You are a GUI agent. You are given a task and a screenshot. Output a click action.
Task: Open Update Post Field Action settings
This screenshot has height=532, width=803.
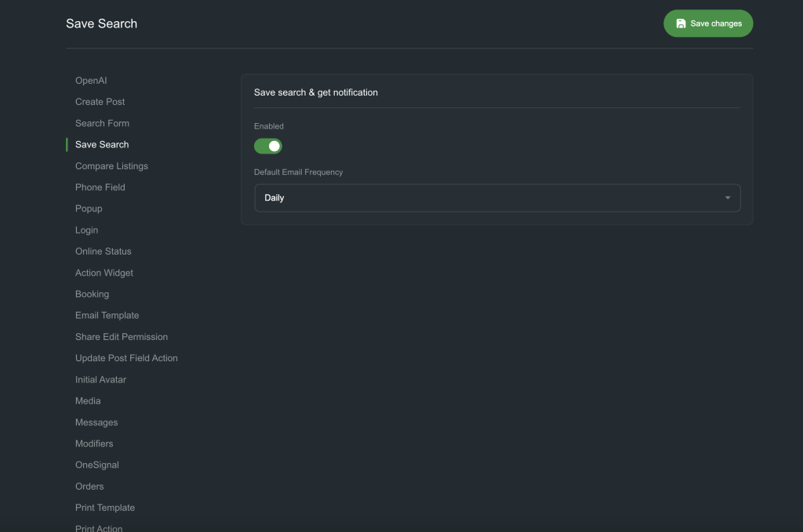click(126, 358)
